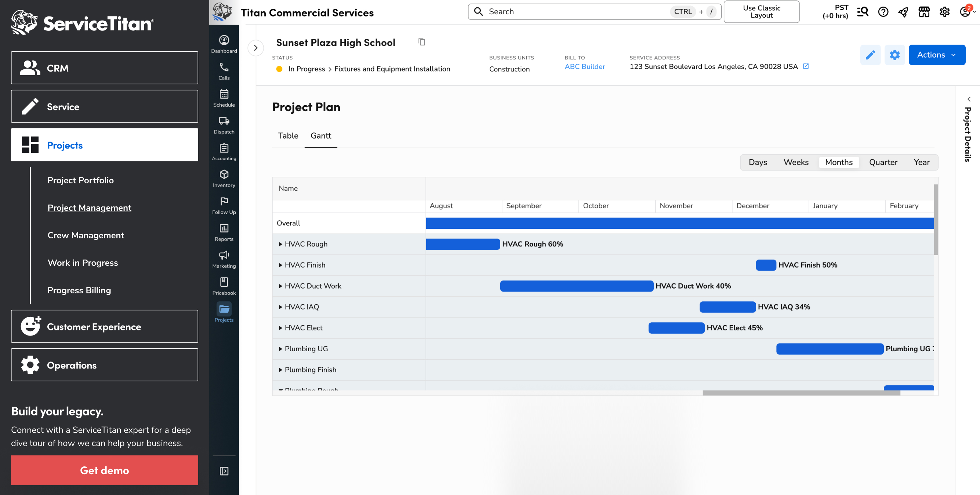Set Gantt view to Quarter
Viewport: 980px width, 495px height.
pos(883,162)
